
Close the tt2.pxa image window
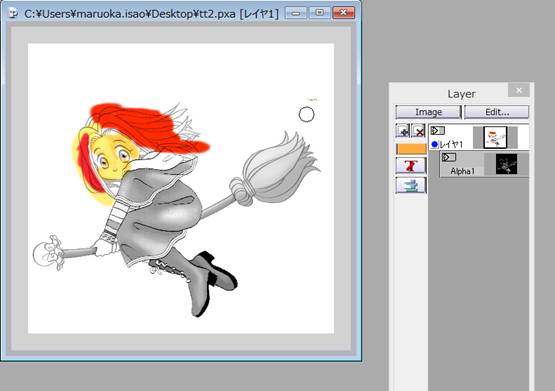point(343,13)
